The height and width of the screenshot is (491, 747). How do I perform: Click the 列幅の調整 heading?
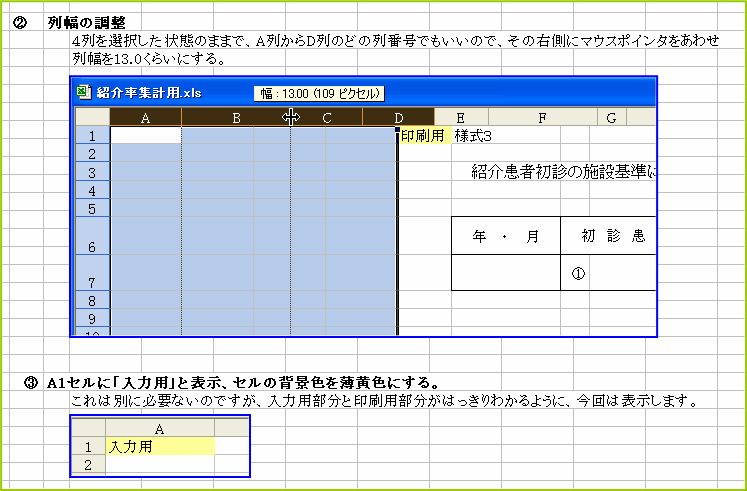(x=87, y=22)
